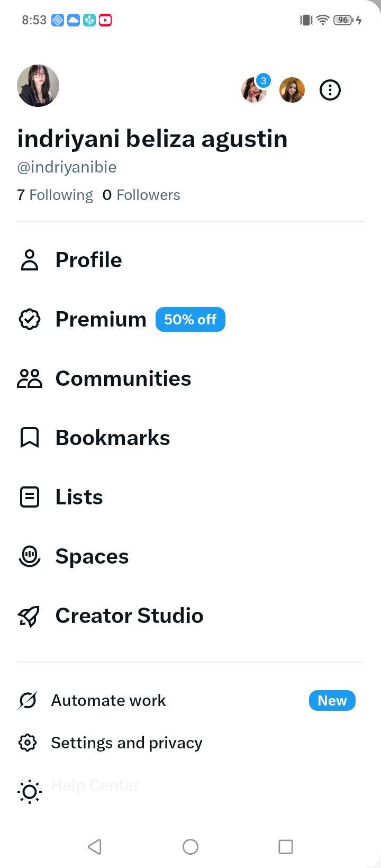Viewport: 381px width, 868px height.
Task: Open the main profile avatar photo
Action: [38, 86]
